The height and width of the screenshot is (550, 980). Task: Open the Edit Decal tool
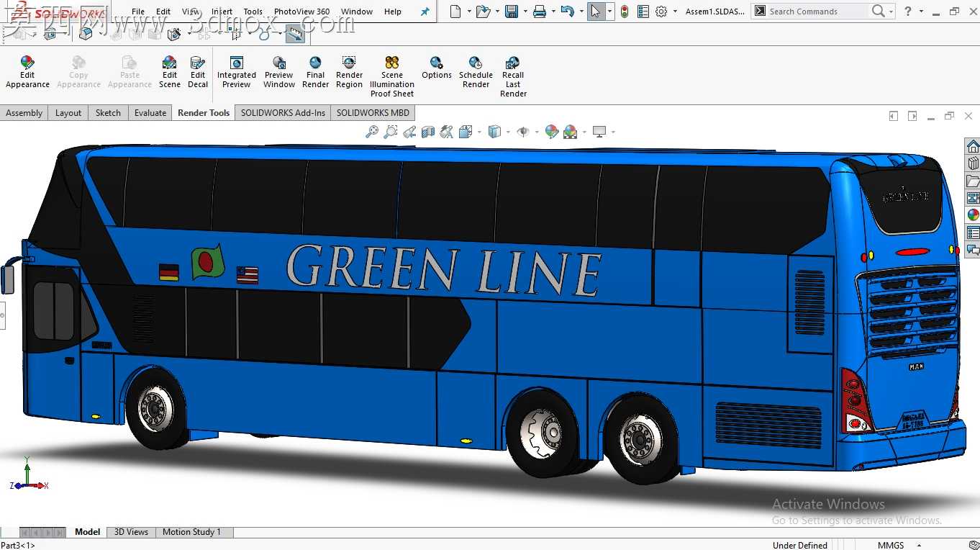(198, 72)
